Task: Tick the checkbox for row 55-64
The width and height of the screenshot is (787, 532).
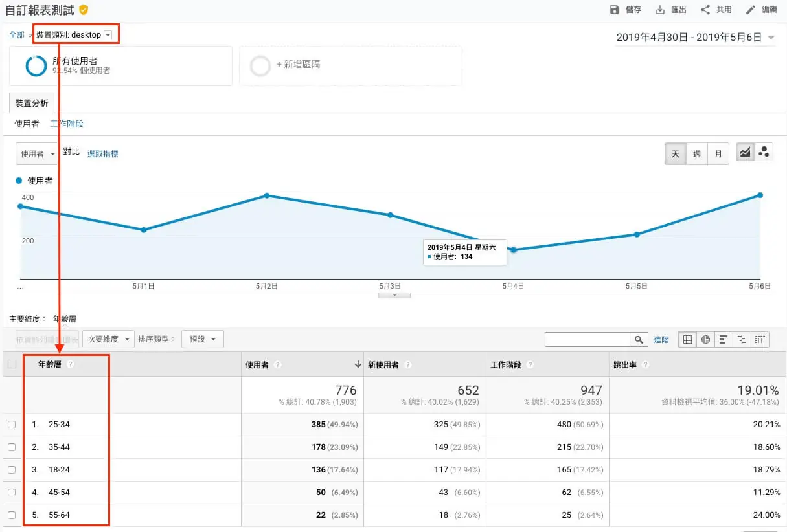Action: pyautogui.click(x=12, y=515)
